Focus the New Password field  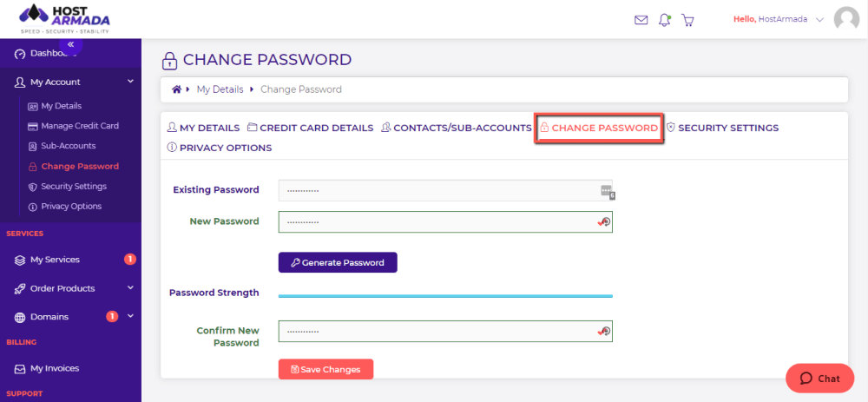click(445, 221)
